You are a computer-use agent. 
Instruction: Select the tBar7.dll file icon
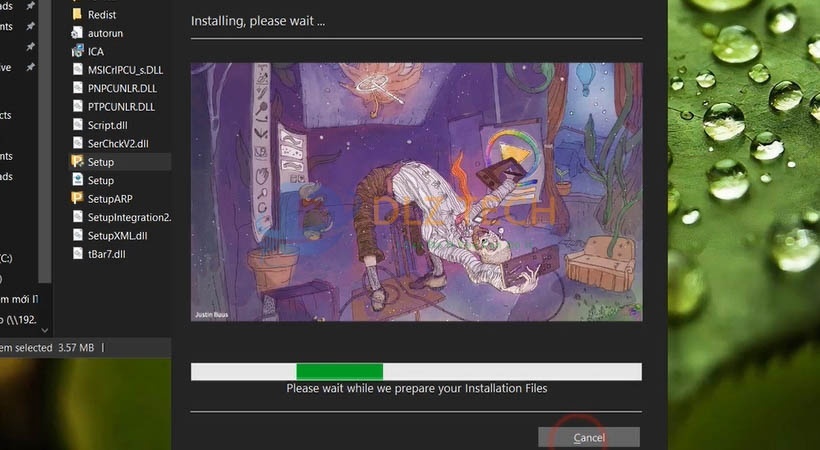tap(78, 253)
